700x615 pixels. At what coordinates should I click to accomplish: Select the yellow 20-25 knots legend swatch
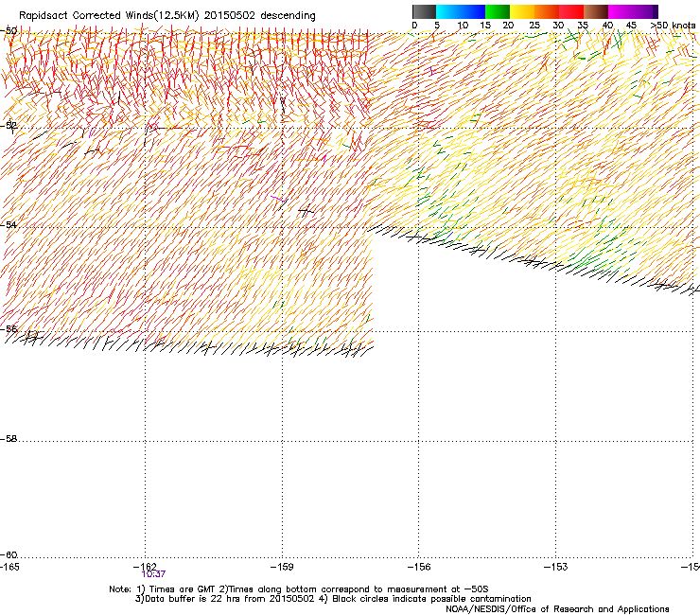click(x=522, y=11)
